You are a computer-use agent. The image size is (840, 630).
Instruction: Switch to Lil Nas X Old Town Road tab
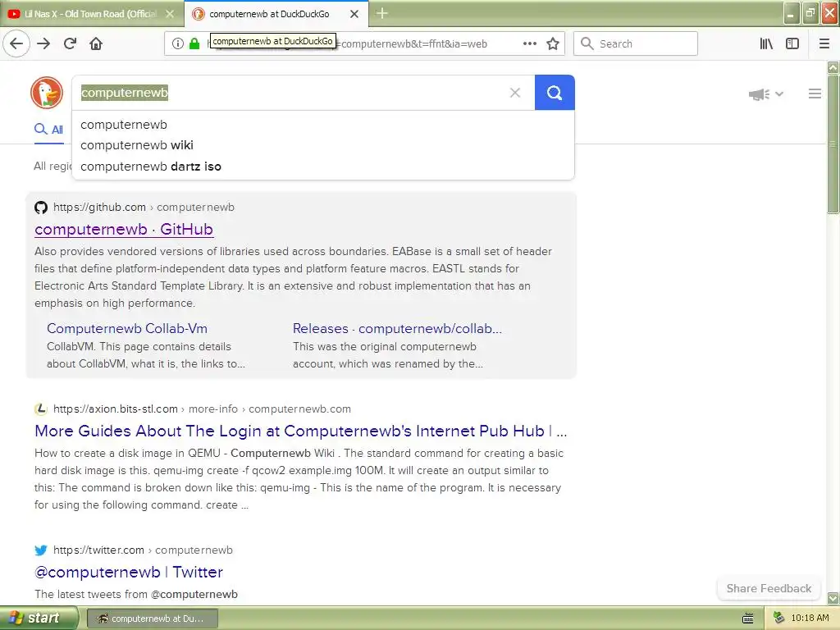(x=91, y=14)
